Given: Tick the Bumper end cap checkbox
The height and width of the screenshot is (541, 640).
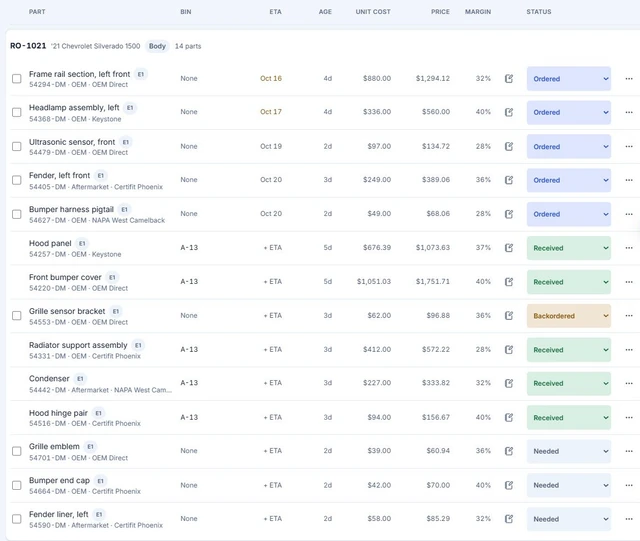Looking at the screenshot, I should tap(16, 485).
